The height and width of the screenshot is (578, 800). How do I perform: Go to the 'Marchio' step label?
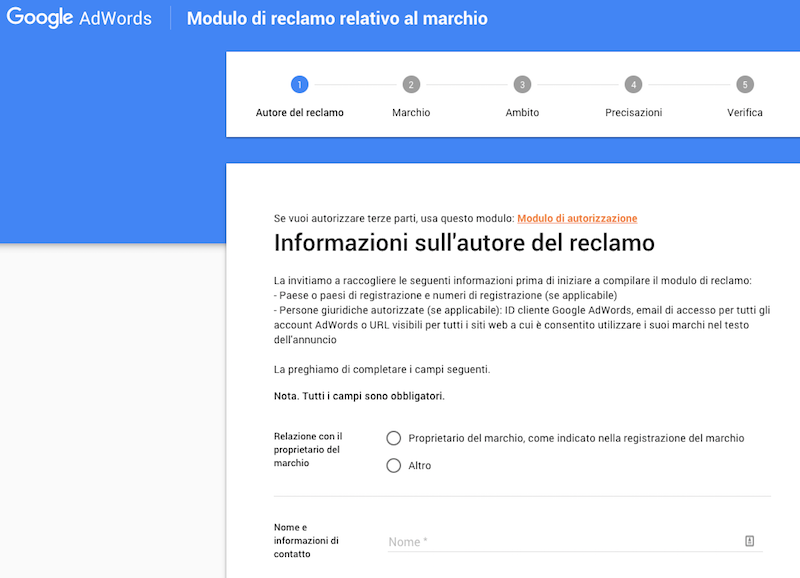point(411,113)
